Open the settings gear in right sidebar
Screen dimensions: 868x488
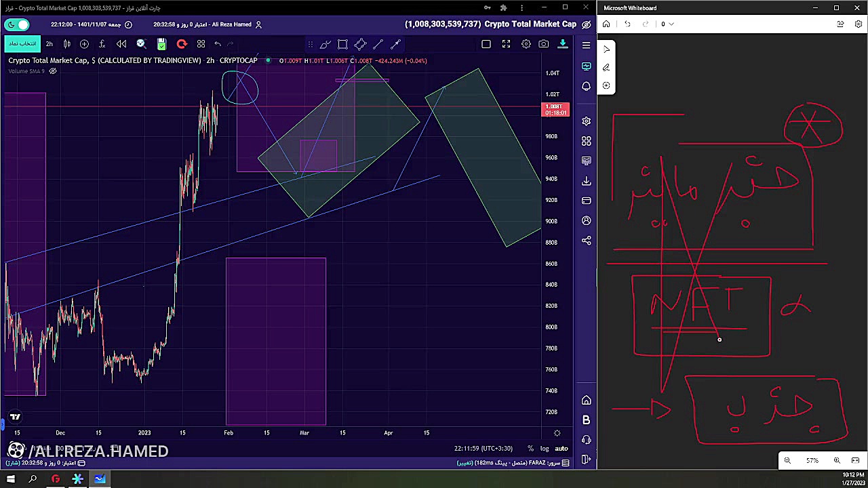point(586,121)
